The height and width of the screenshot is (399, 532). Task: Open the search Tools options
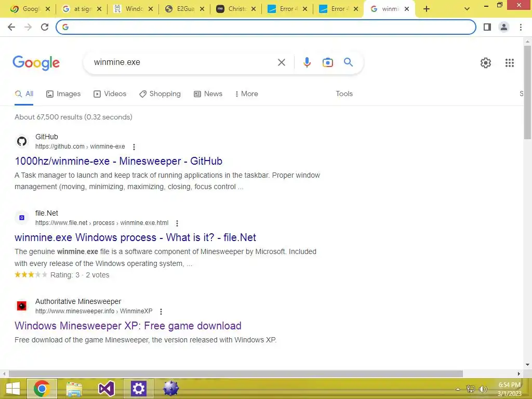coord(344,94)
